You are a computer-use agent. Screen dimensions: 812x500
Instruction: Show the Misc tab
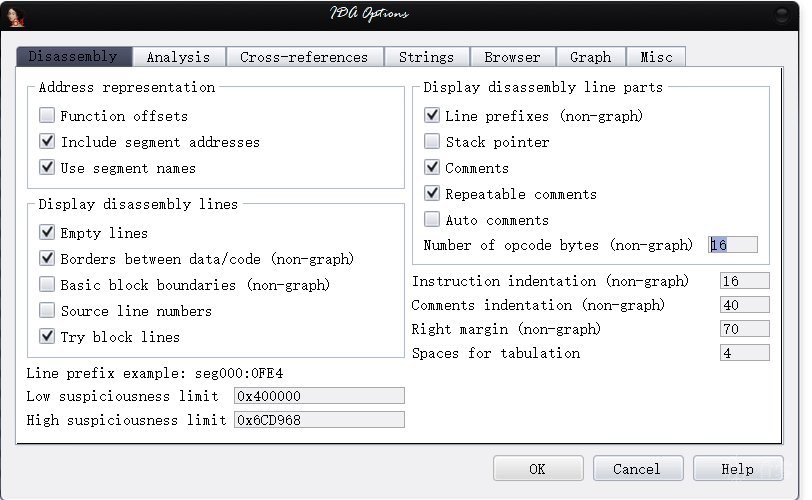657,58
